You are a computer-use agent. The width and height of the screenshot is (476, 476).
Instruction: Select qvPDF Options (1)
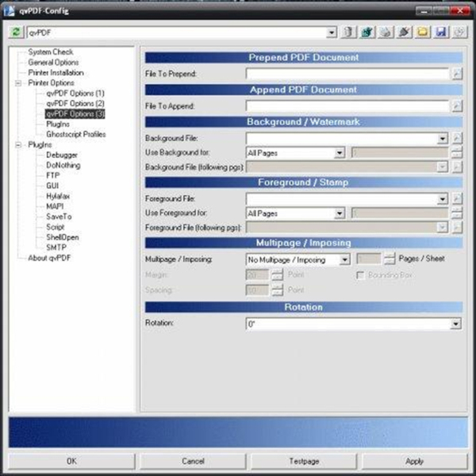[x=75, y=93]
